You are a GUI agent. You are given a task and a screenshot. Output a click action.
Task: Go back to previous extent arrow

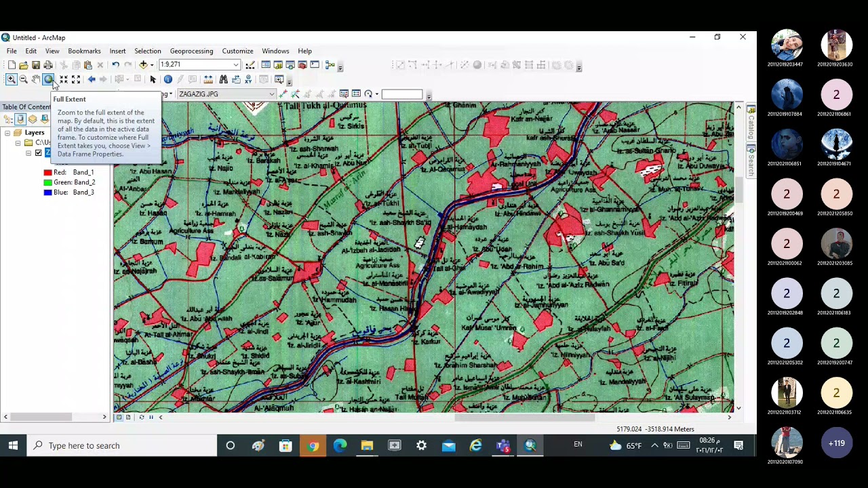[92, 79]
